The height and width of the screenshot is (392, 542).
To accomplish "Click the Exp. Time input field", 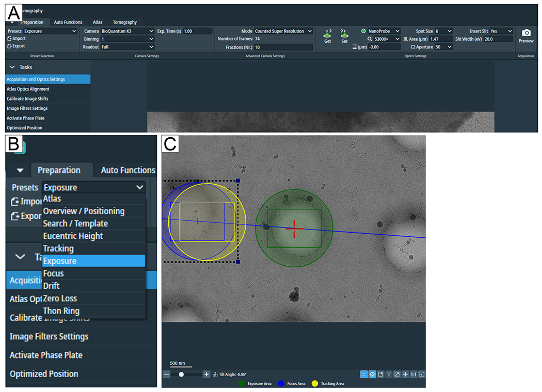I will coord(197,31).
